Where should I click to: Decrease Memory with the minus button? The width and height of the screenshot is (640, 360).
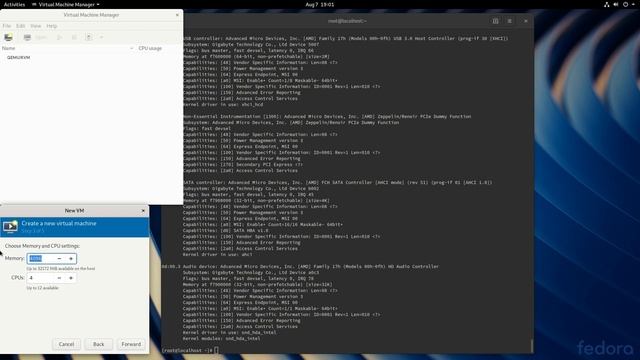click(x=59, y=258)
